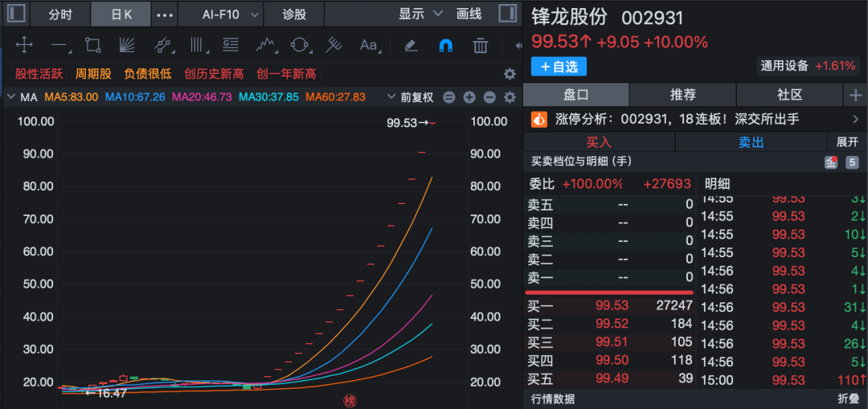The image size is (868, 409).
Task: Toggle the left sidebar panel
Action: 16,14
